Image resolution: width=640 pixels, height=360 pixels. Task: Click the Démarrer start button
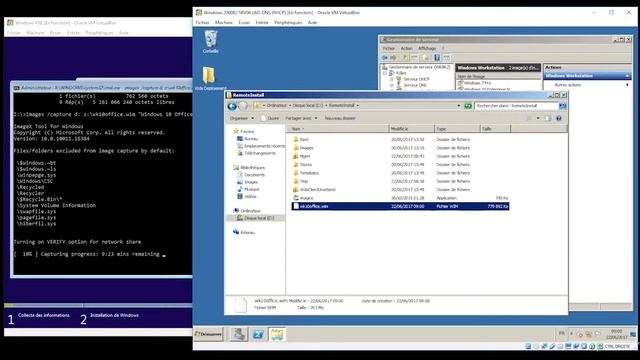coord(209,334)
